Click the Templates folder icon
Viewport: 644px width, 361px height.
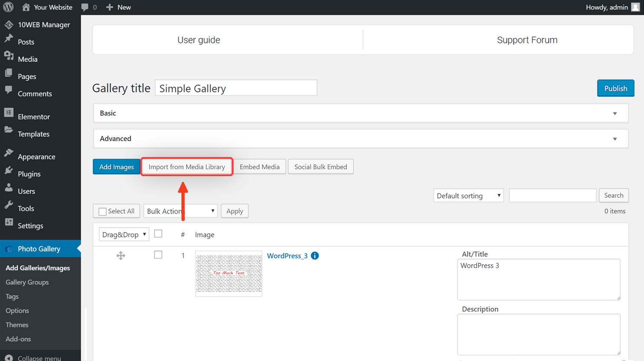pyautogui.click(x=9, y=130)
